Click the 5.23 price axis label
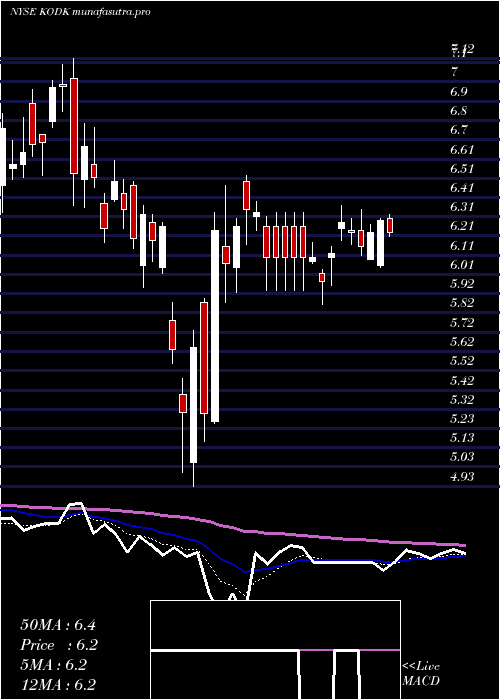The width and height of the screenshot is (500, 700). (x=461, y=418)
